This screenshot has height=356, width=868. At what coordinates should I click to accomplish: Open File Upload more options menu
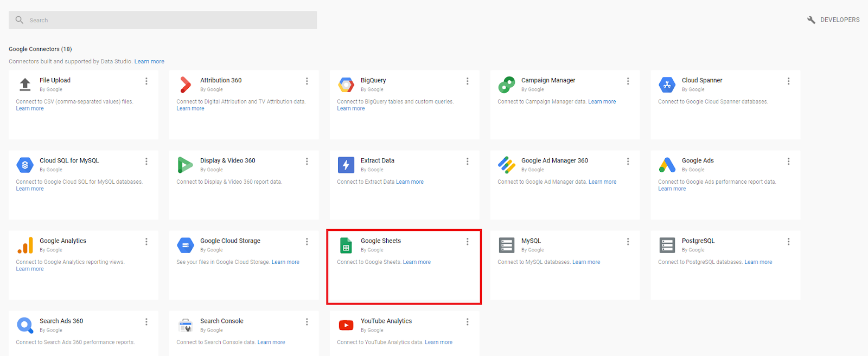[146, 81]
